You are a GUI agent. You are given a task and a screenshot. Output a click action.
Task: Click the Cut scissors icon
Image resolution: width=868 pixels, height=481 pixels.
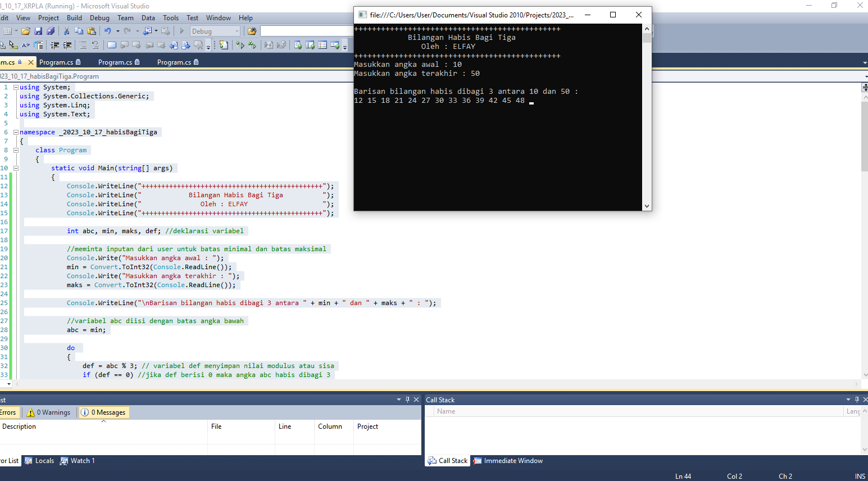[x=66, y=31]
